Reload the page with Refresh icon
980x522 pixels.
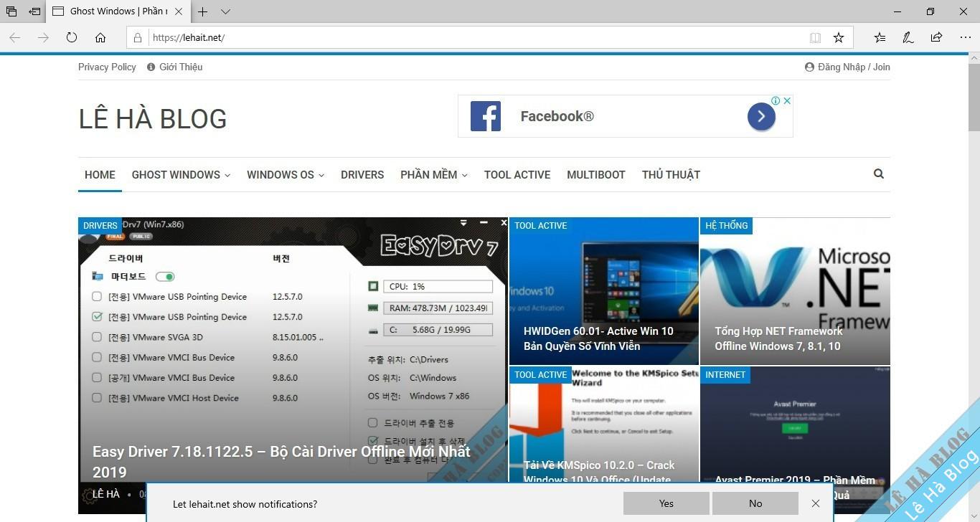(x=72, y=37)
